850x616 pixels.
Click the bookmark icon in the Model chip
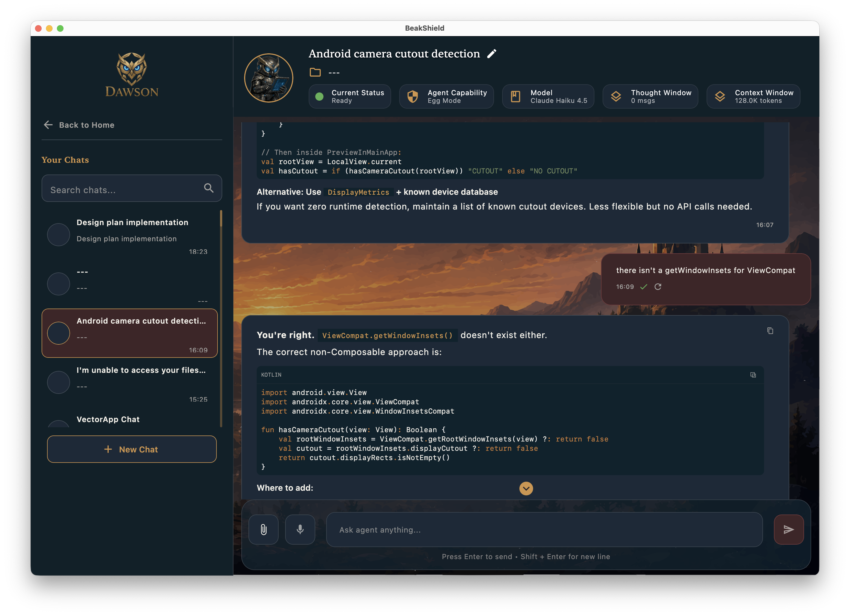516,96
